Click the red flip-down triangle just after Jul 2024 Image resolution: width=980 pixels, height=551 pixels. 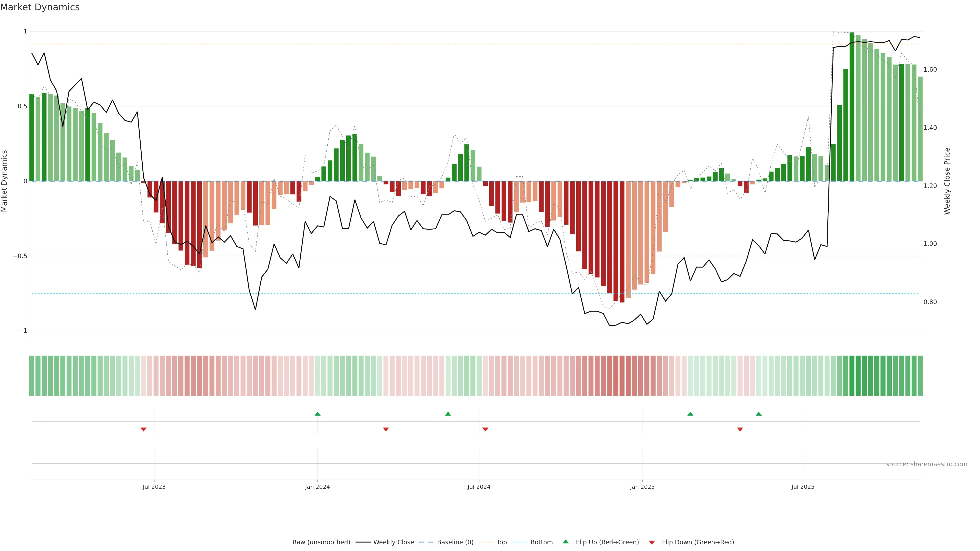click(485, 429)
